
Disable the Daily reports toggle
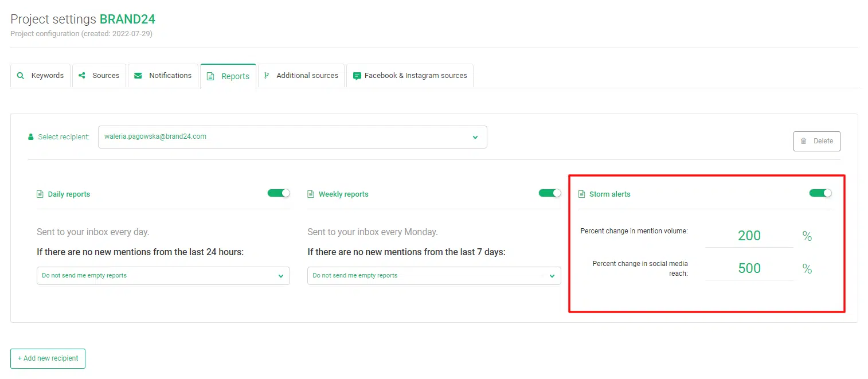279,193
